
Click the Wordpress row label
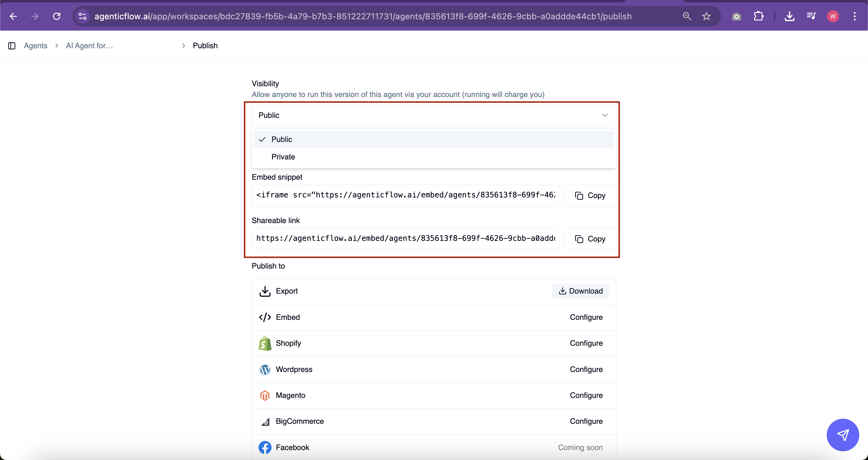point(294,369)
